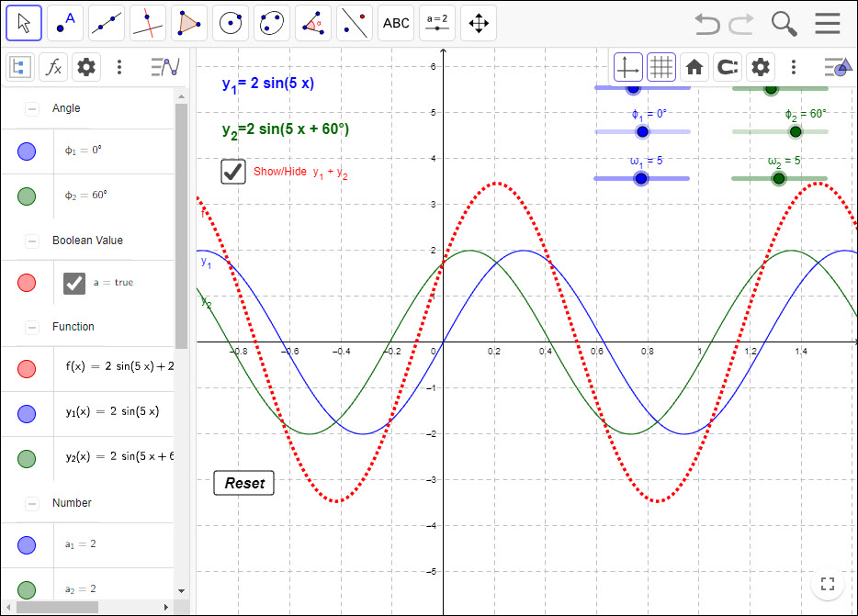This screenshot has width=858, height=616.
Task: Select the Perpendicular Line tool
Action: [x=147, y=22]
